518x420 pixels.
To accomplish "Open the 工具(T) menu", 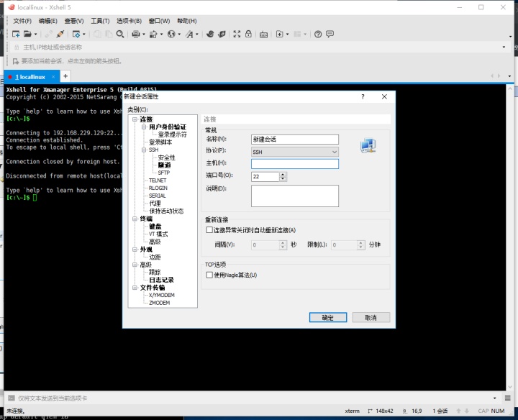I will pos(100,21).
